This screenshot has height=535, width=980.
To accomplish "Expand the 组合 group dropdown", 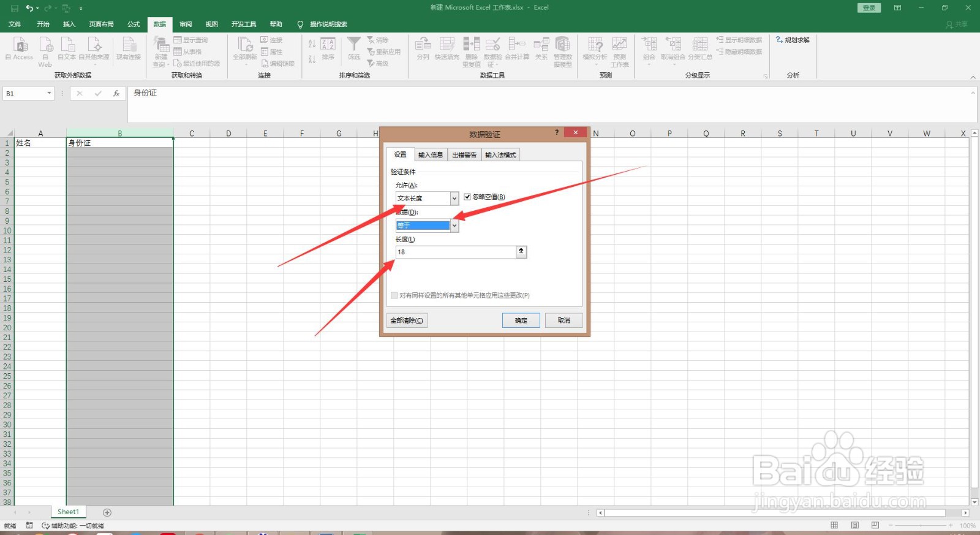I will point(649,64).
